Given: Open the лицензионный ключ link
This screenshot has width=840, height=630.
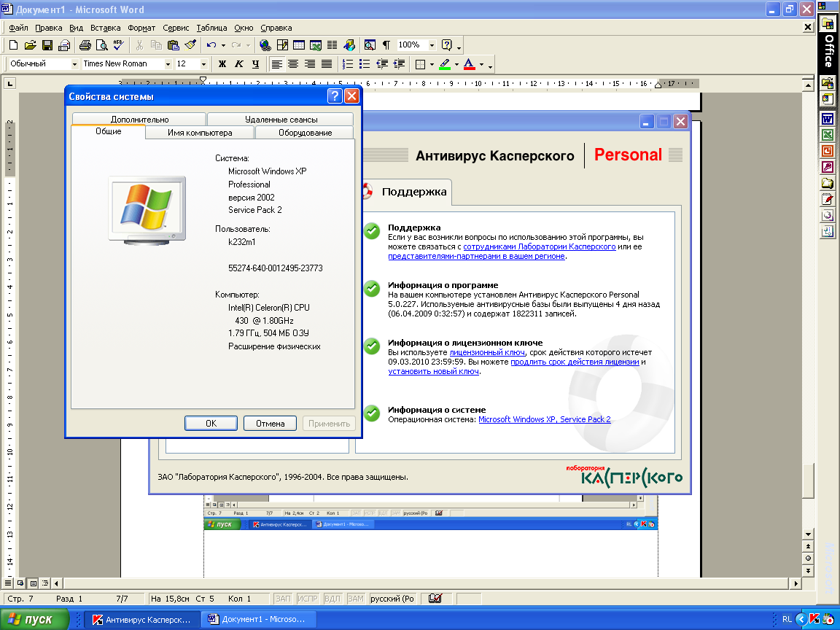Looking at the screenshot, I should pos(487,352).
